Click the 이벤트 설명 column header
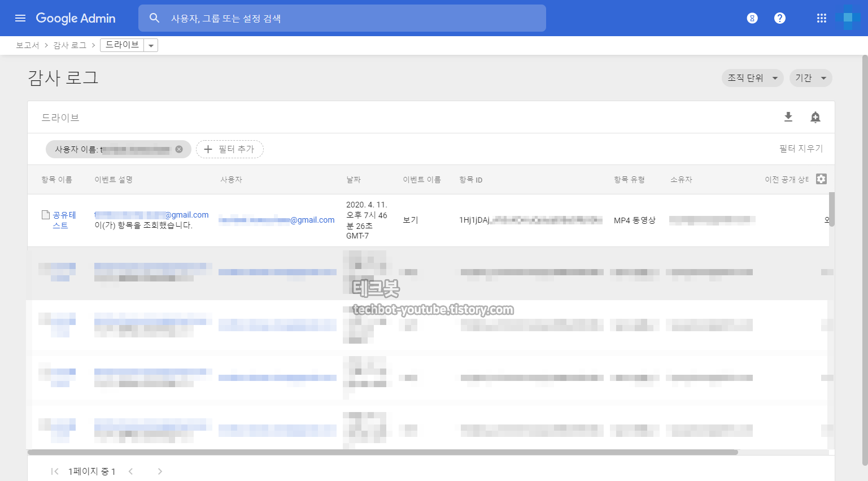This screenshot has width=868, height=481. [x=114, y=180]
